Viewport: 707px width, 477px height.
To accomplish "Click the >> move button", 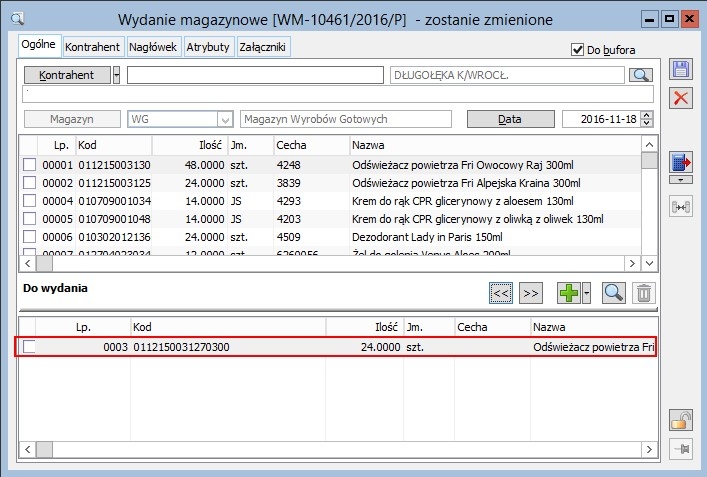I will pos(531,294).
